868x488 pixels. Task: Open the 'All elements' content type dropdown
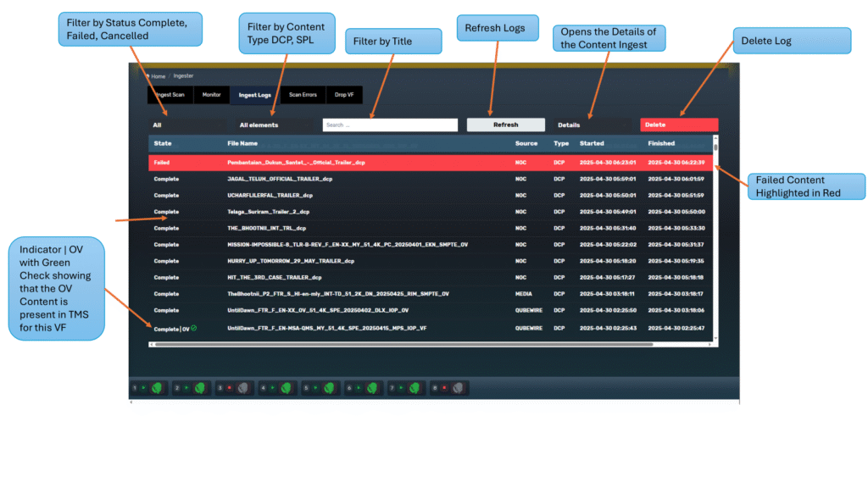pyautogui.click(x=273, y=125)
